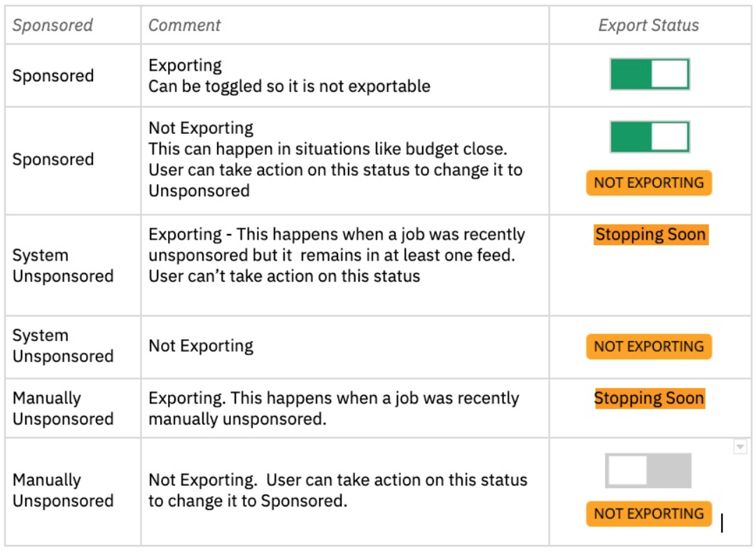The height and width of the screenshot is (552, 756).
Task: Click the Comment column header
Action: click(184, 25)
